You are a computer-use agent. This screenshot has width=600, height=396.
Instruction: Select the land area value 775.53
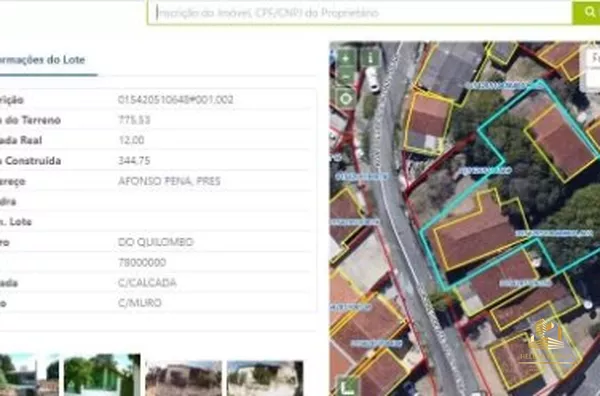tap(134, 120)
